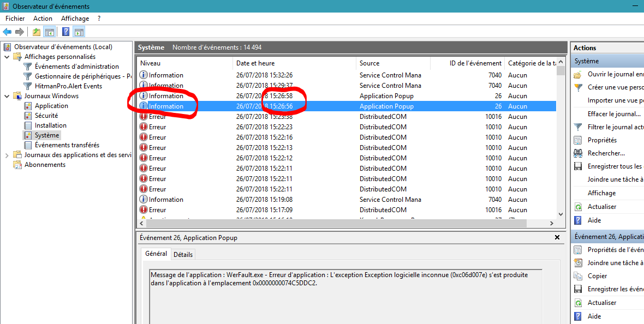
Task: Click Ouvrir le journal enregistré action
Action: (x=616, y=74)
